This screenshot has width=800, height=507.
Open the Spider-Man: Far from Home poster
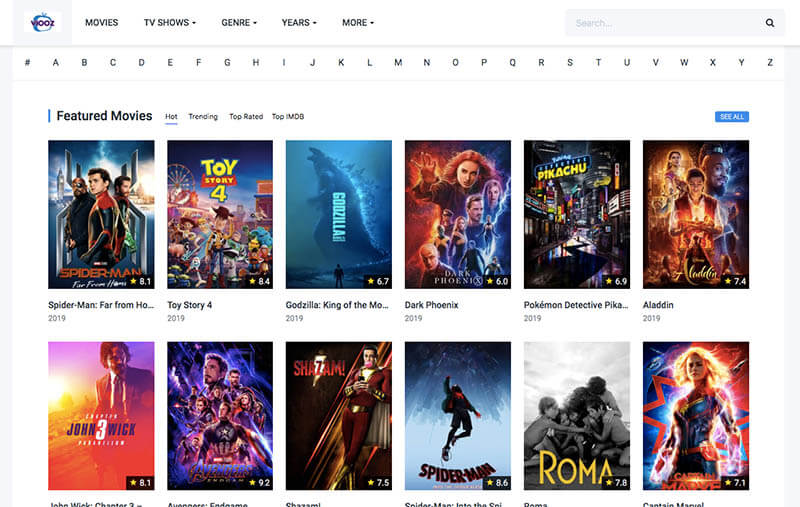(x=101, y=214)
